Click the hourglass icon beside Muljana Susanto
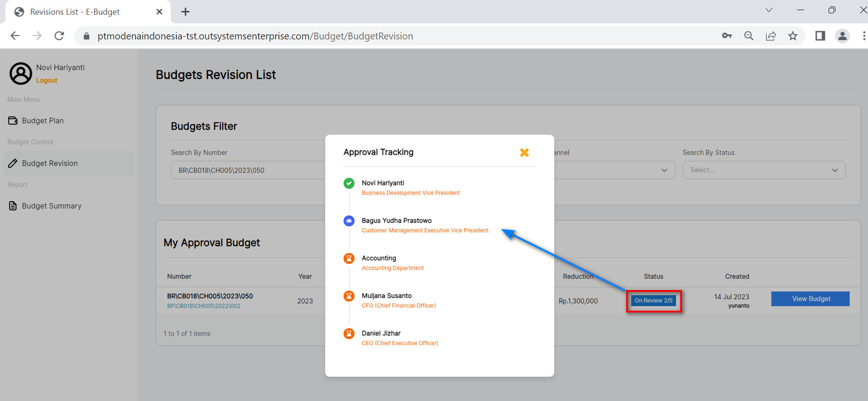This screenshot has height=401, width=868. (349, 296)
